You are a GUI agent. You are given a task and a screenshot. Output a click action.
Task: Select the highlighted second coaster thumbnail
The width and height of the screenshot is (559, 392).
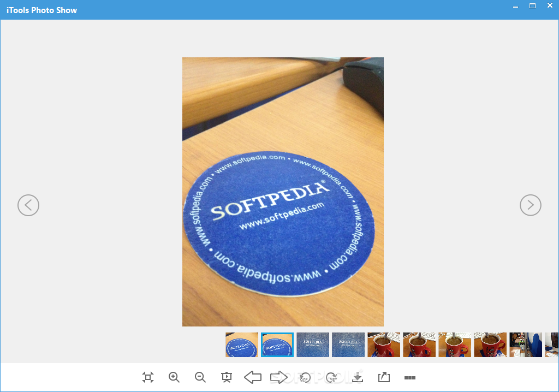(x=277, y=345)
